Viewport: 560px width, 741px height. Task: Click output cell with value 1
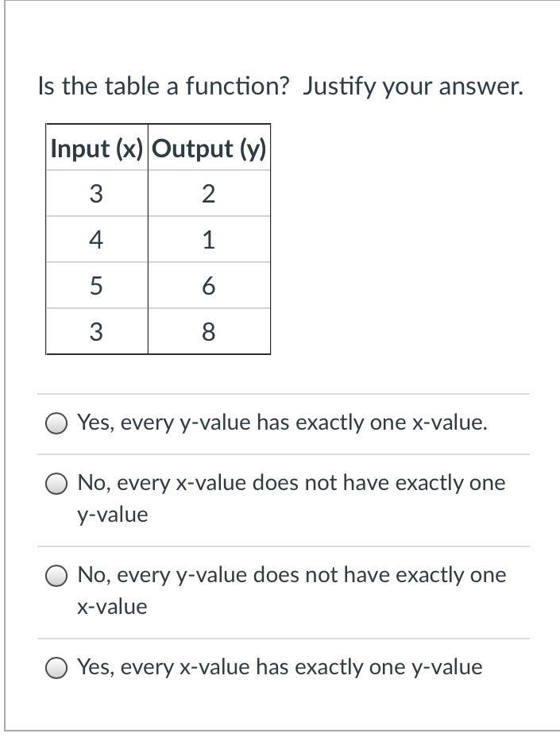(208, 240)
